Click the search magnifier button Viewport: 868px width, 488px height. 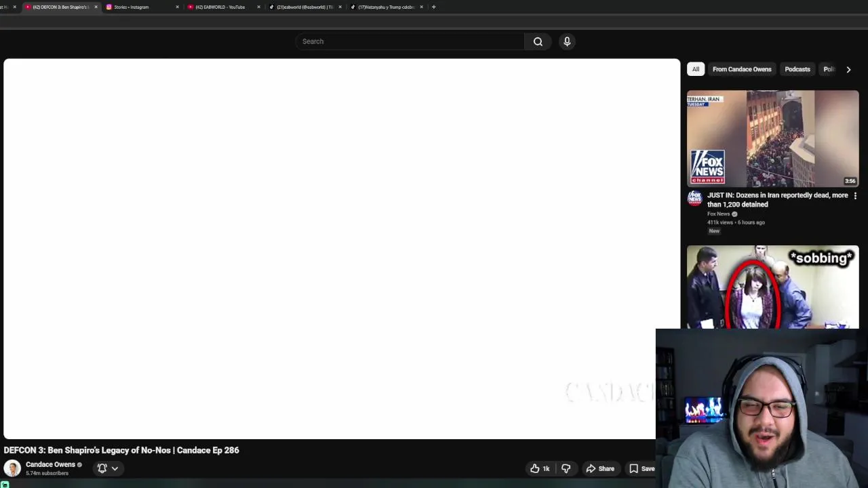click(538, 41)
